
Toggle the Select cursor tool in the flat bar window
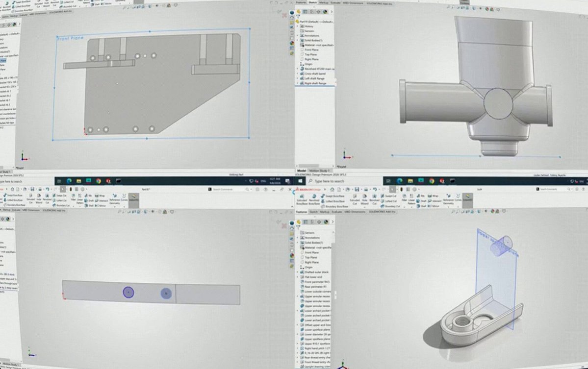point(63,189)
